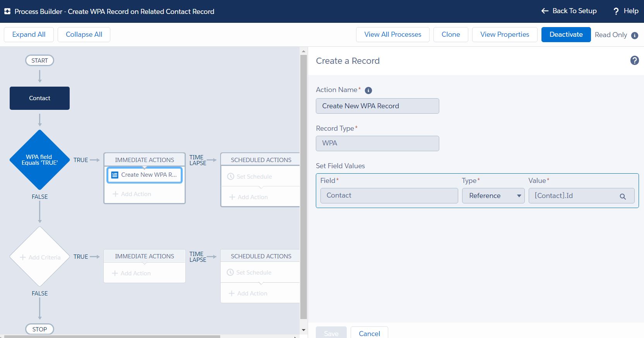Click Set Schedule in second Scheduled Actions
This screenshot has width=644, height=338.
[x=249, y=272]
